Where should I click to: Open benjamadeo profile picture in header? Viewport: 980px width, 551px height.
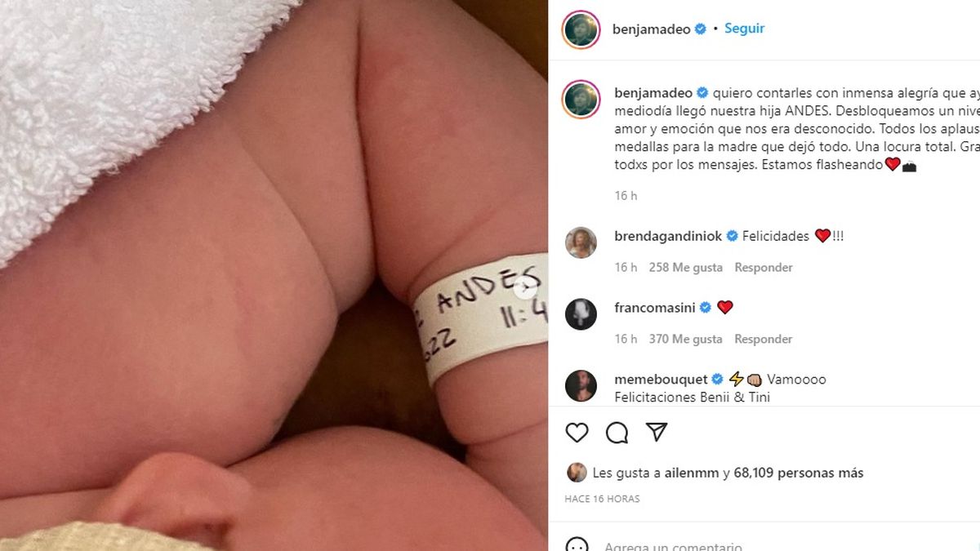coord(581,29)
